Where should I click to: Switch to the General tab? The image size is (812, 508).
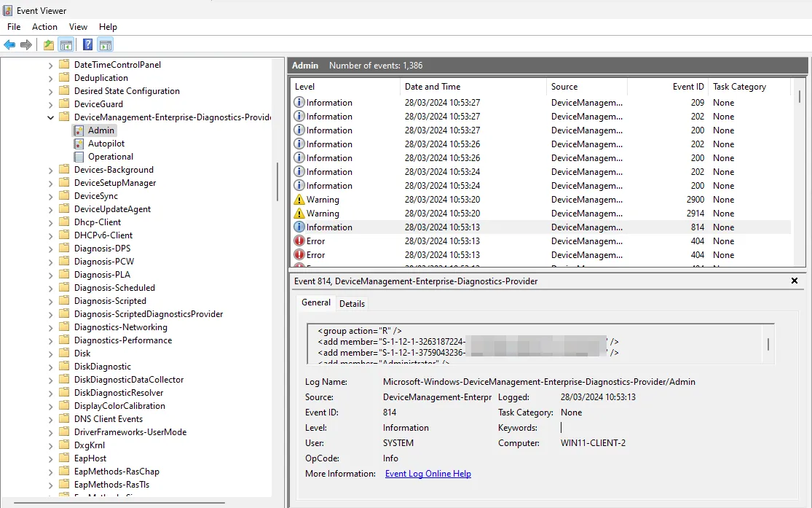click(x=316, y=302)
